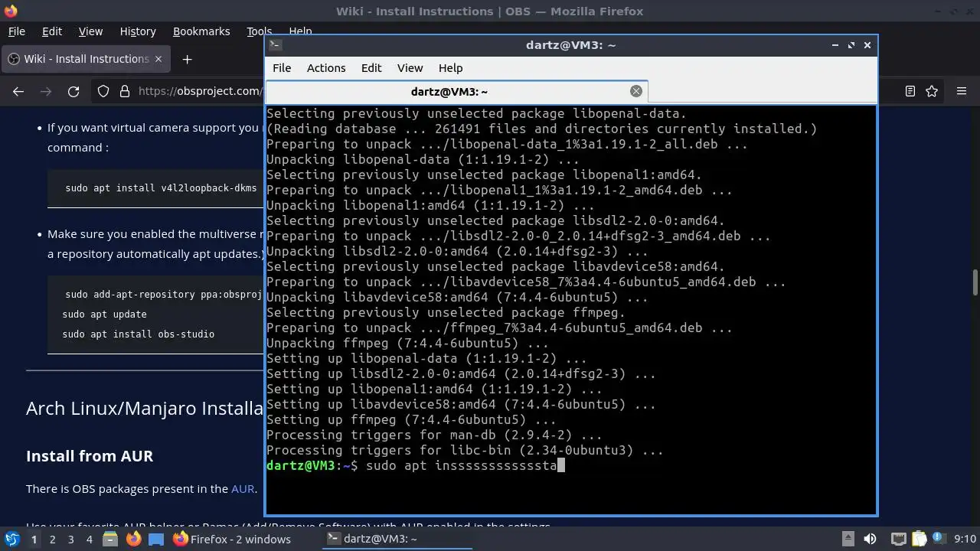
Task: Select the Wiki - Install Instructions Firefox tab
Action: tap(84, 59)
